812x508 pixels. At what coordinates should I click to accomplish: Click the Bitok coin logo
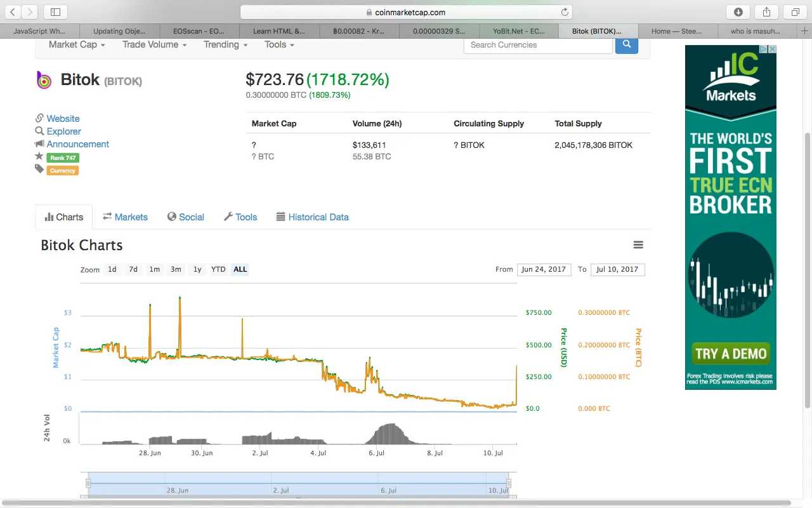tap(44, 80)
